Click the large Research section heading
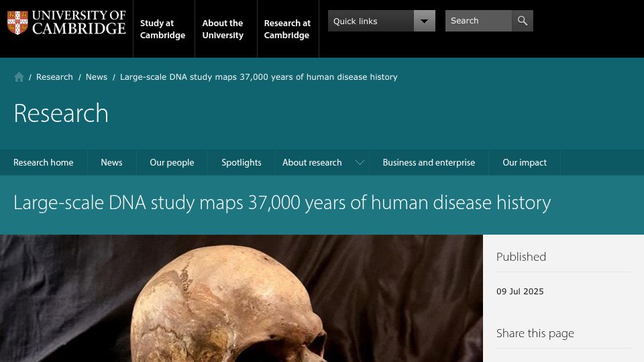644x362 pixels. point(61,113)
